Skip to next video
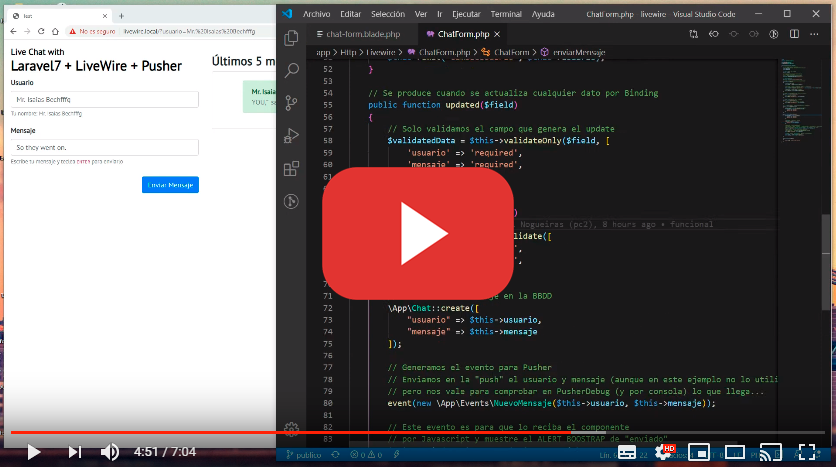The height and width of the screenshot is (467, 836). click(x=75, y=452)
